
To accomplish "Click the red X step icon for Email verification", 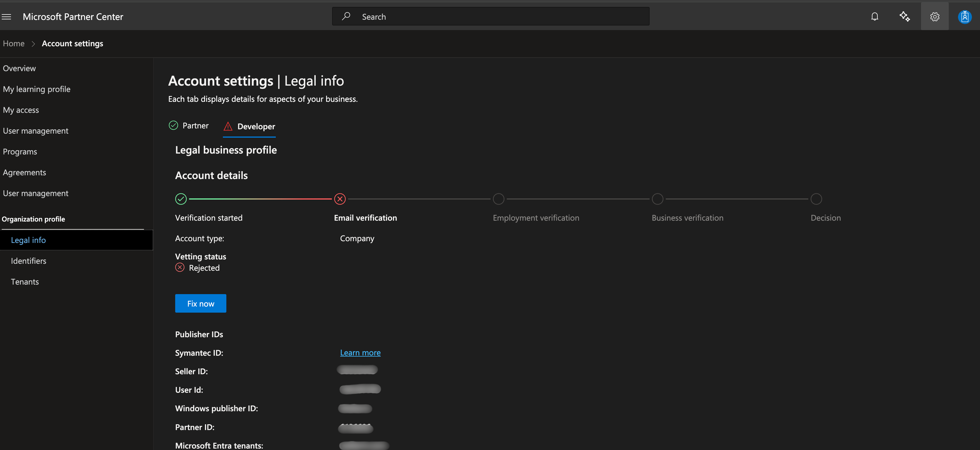I will tap(340, 199).
